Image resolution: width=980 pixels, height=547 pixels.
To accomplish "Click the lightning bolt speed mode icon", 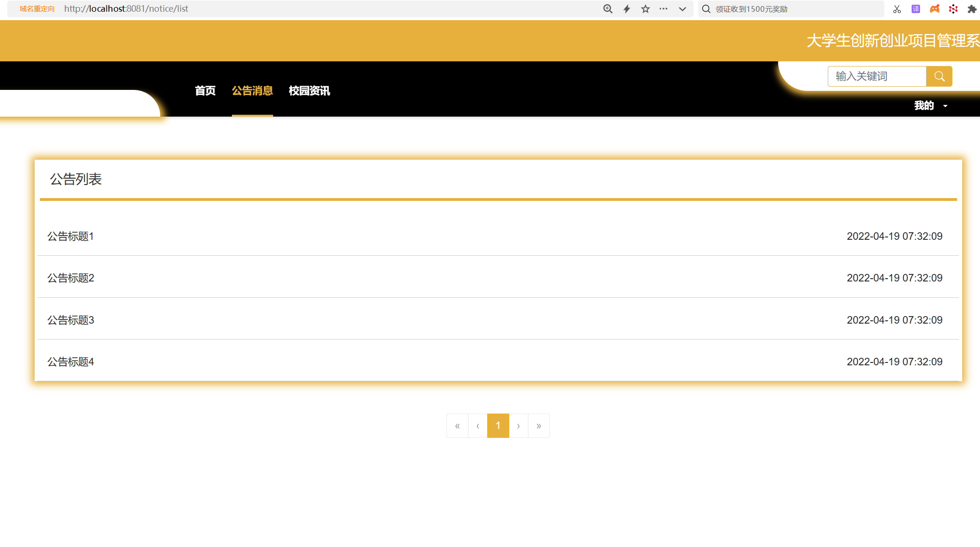I will tap(627, 9).
